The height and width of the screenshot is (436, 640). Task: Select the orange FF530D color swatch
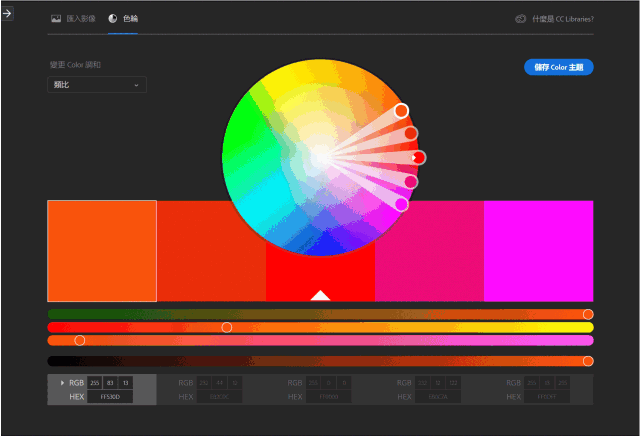[102, 251]
